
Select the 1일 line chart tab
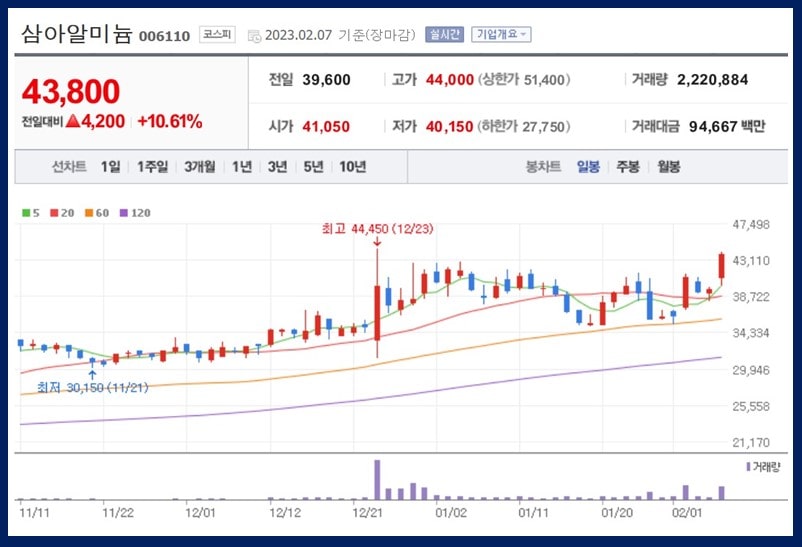(110, 167)
